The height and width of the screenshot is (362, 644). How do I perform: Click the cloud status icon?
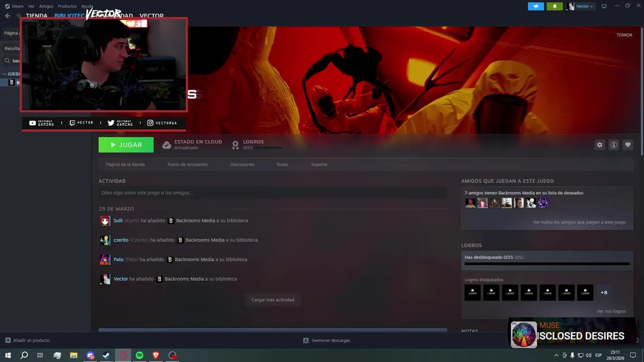[167, 145]
